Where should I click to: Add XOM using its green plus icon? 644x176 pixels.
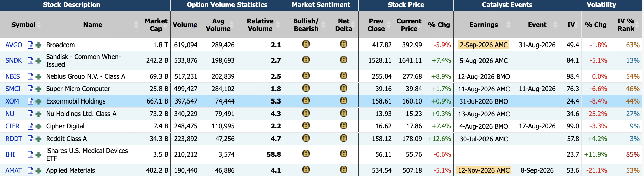pos(38,101)
